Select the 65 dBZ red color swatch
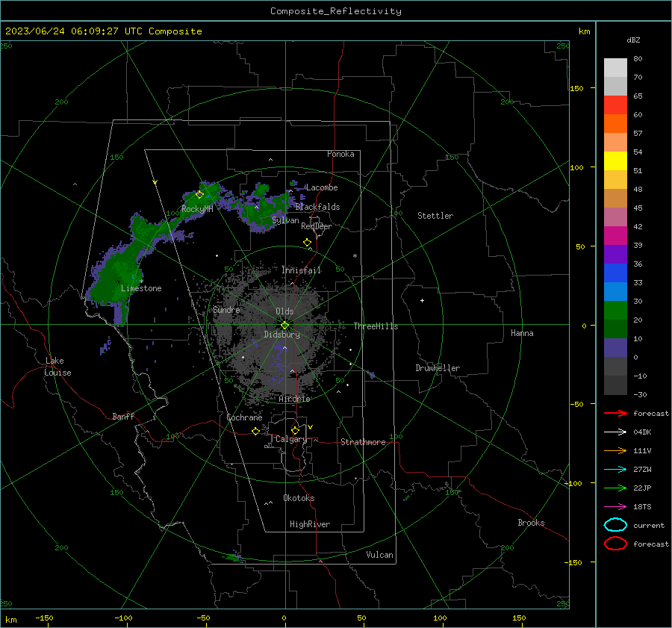The height and width of the screenshot is (628, 672). [615, 105]
